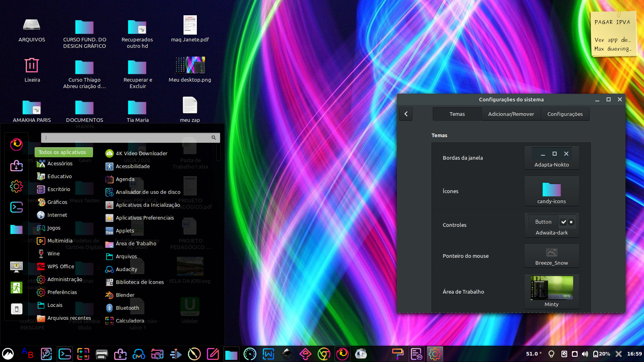Click the green logout icon in menu sidebar
Screen dimensions: 644x362
tap(17, 288)
